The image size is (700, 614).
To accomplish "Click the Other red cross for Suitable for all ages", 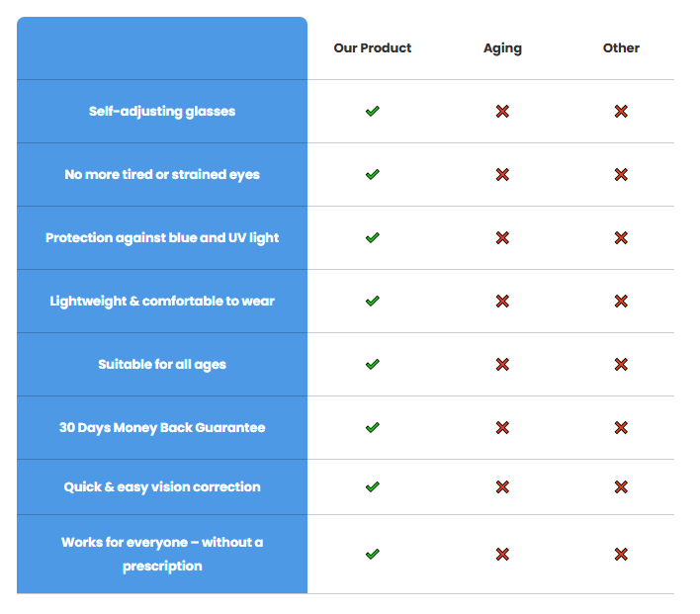I will [621, 365].
